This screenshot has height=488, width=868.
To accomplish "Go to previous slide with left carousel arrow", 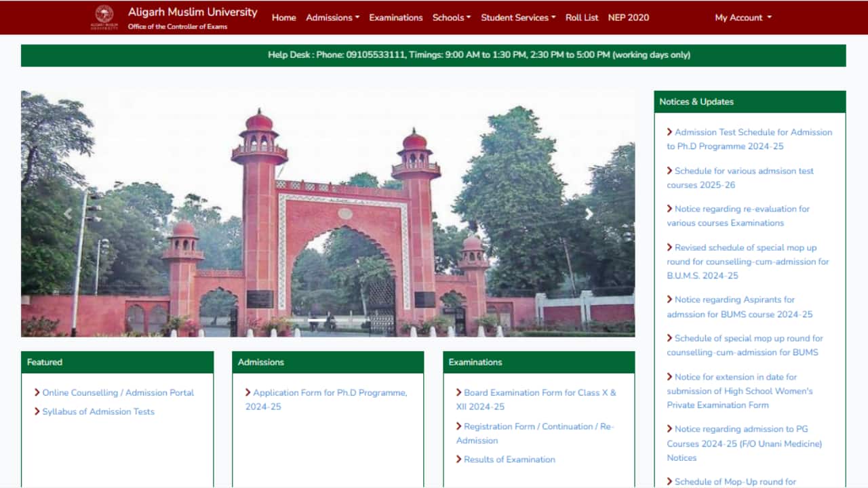I will [x=67, y=214].
